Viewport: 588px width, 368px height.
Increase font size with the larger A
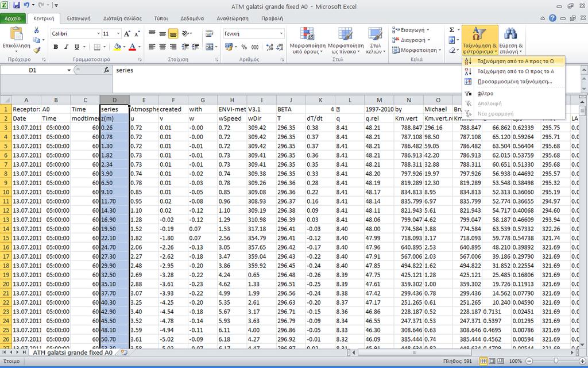[127, 34]
